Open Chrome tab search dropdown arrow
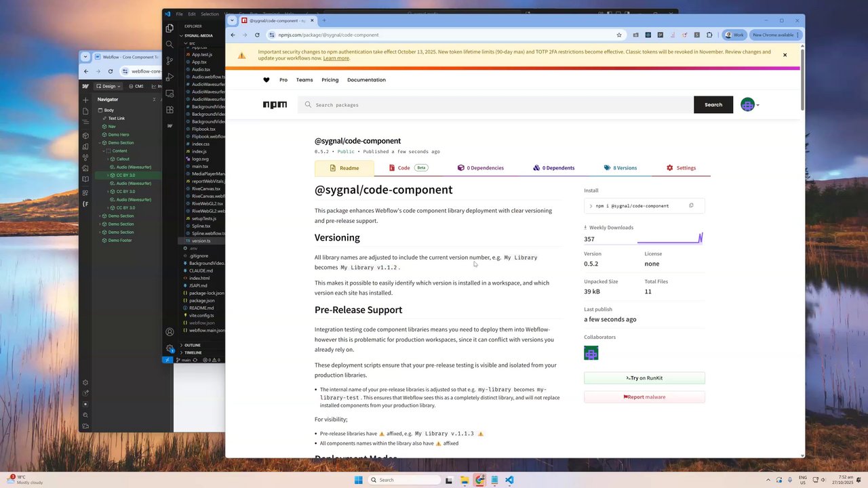This screenshot has height=488, width=868. pos(232,20)
